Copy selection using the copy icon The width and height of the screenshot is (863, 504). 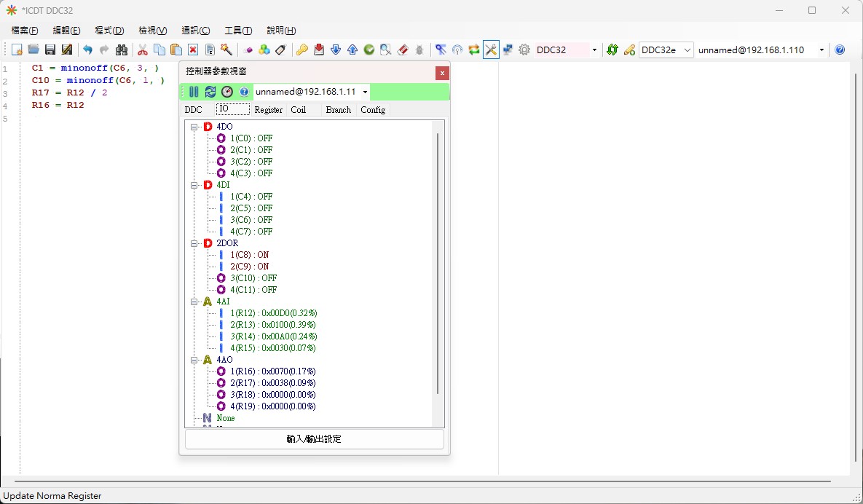tap(159, 50)
